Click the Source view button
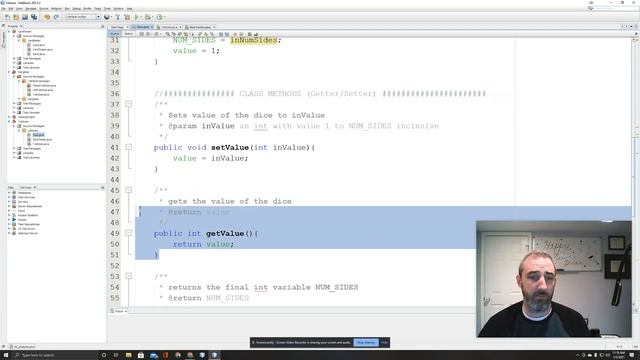Image resolution: width=640 pixels, height=360 pixels. (x=115, y=34)
